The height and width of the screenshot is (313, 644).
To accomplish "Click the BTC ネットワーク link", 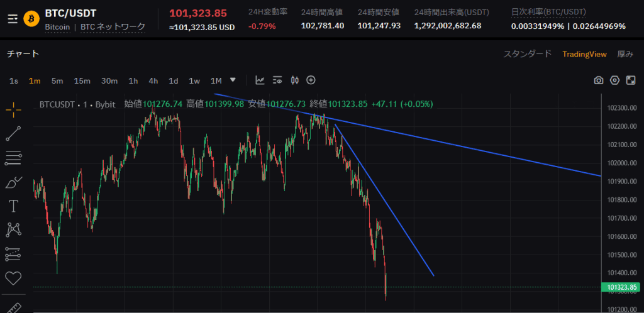I will pos(113,27).
